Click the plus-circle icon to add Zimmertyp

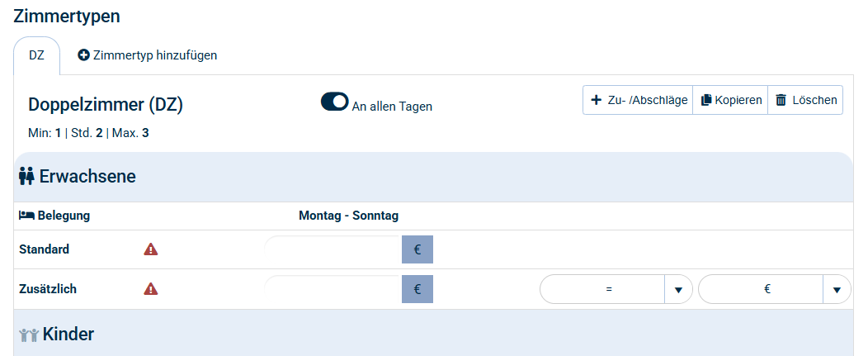pos(83,55)
